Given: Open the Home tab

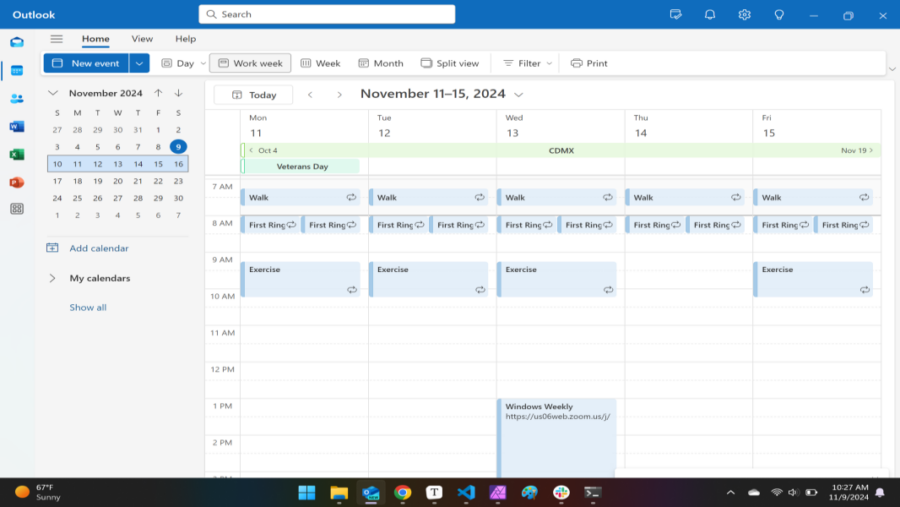Looking at the screenshot, I should (x=95, y=39).
